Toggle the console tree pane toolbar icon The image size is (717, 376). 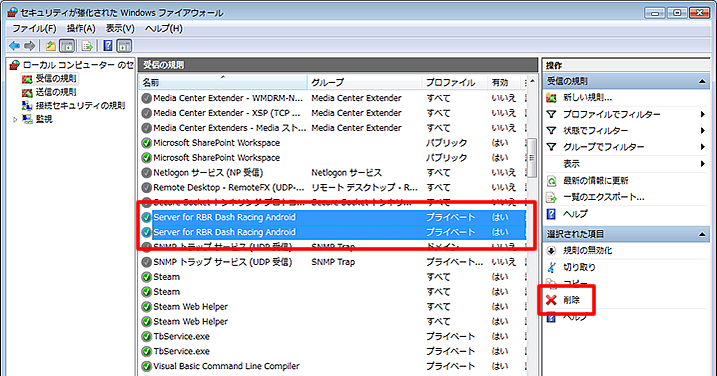pyautogui.click(x=67, y=45)
